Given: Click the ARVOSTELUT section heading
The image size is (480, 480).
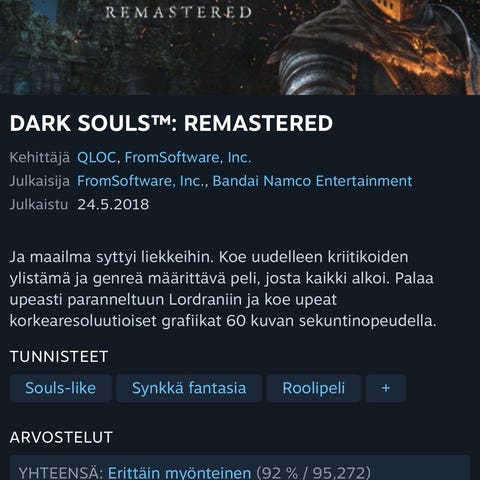Looking at the screenshot, I should tap(61, 437).
